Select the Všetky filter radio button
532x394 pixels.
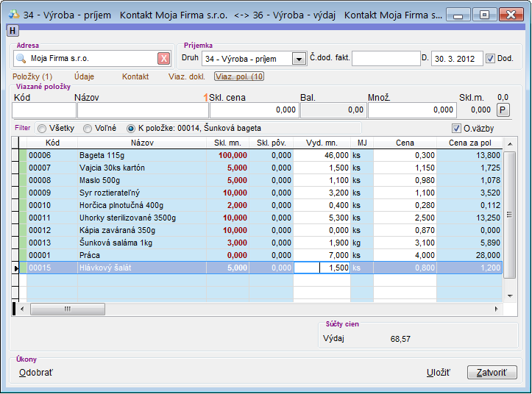42,128
